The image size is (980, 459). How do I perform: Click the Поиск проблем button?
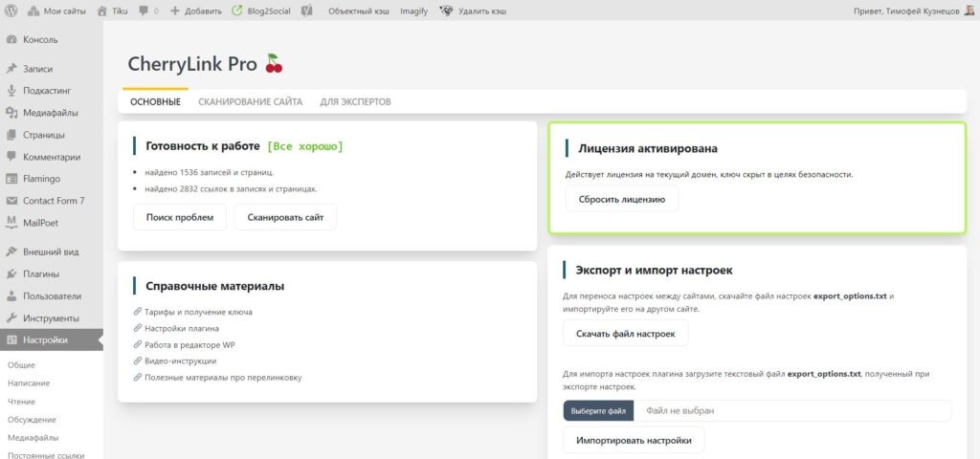pyautogui.click(x=180, y=217)
